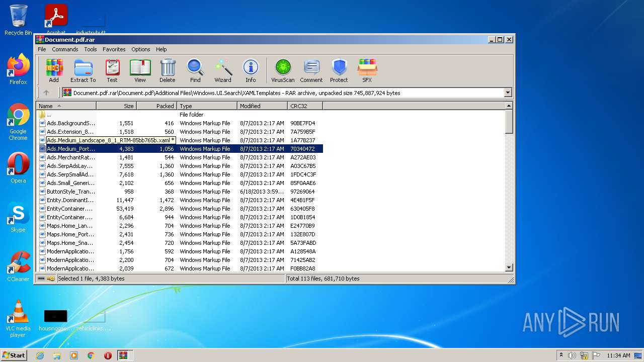The image size is (644, 362).
Task: Open Opera desktop shortcut
Action: coord(18,168)
